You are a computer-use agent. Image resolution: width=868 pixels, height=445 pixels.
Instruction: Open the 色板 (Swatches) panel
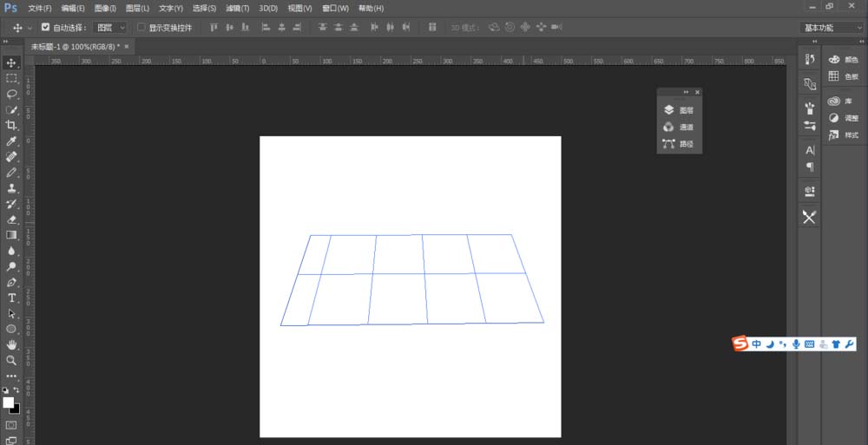(844, 76)
